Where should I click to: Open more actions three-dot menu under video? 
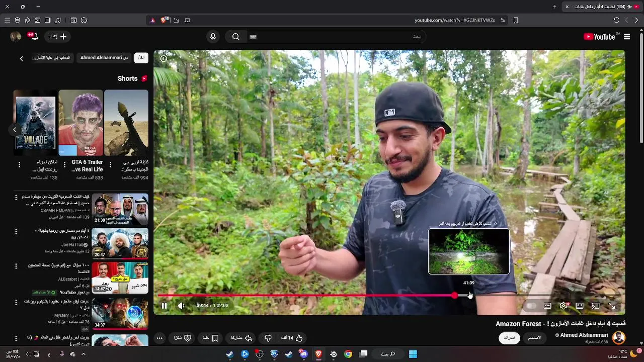click(159, 338)
